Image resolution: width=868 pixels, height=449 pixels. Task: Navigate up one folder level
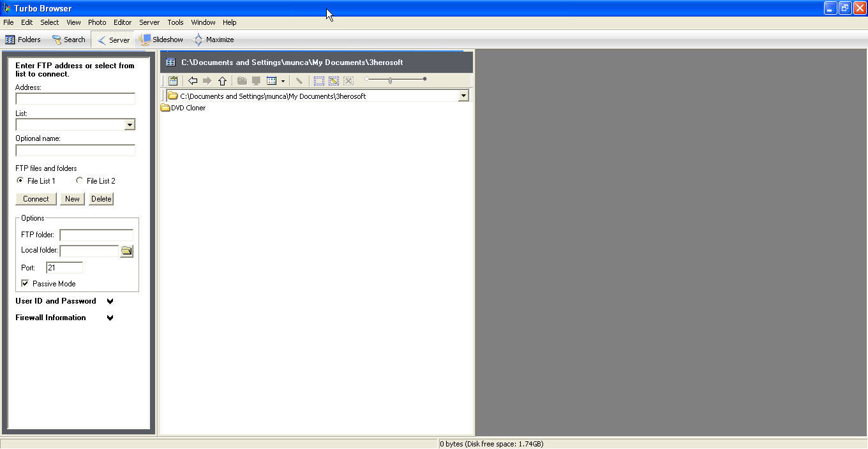(x=221, y=80)
